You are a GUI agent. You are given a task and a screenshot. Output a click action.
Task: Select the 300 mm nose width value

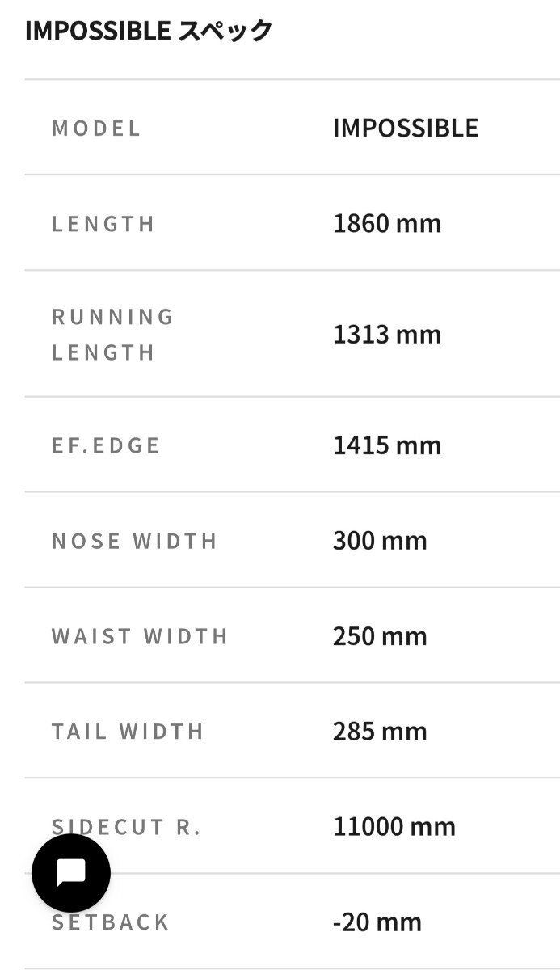click(x=380, y=541)
